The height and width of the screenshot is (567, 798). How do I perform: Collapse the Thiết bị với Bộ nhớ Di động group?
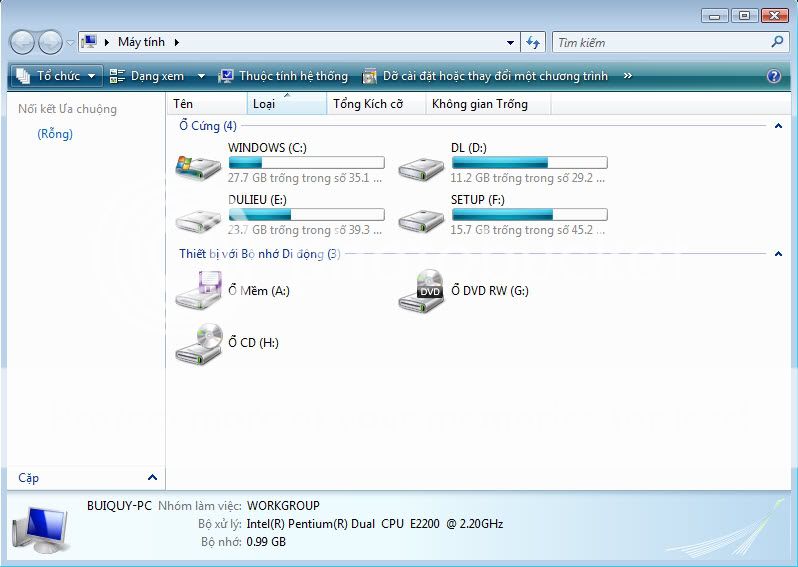pyautogui.click(x=778, y=254)
